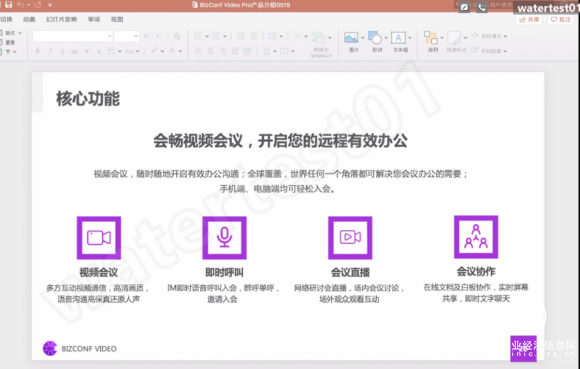Switch to the 视图 (View) tab
This screenshot has width=580, height=369.
(x=117, y=19)
